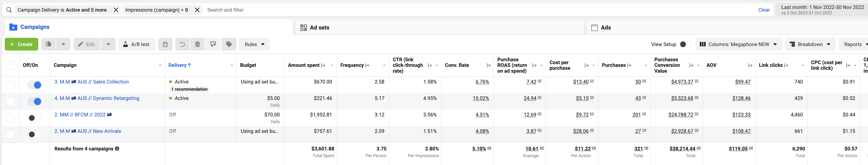This screenshot has height=165, width=868.
Task: Tick the checkbox for Dynamic Retargeting row
Action: pos(11,101)
